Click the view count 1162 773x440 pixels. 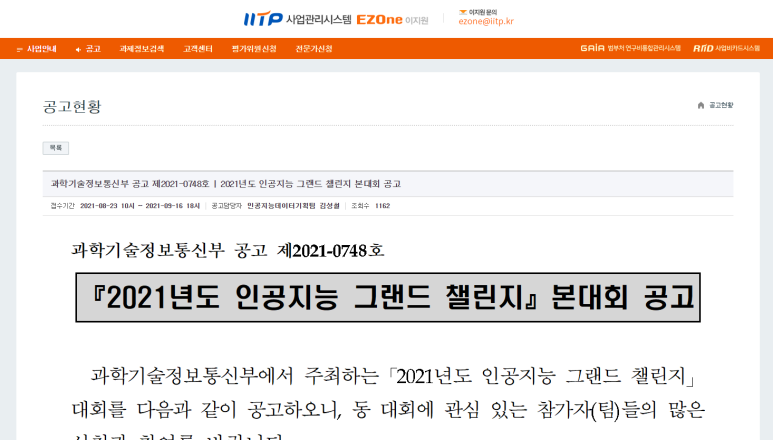click(383, 206)
